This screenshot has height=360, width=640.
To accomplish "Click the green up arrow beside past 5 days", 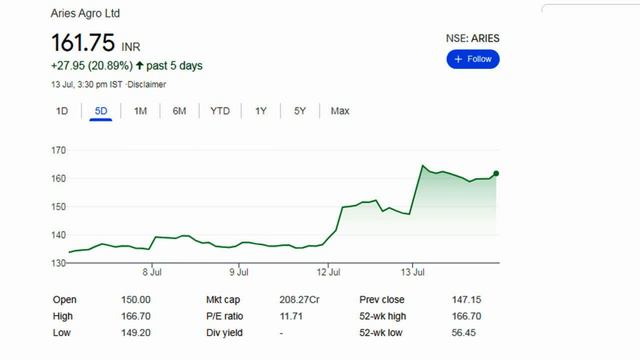I will [x=140, y=65].
